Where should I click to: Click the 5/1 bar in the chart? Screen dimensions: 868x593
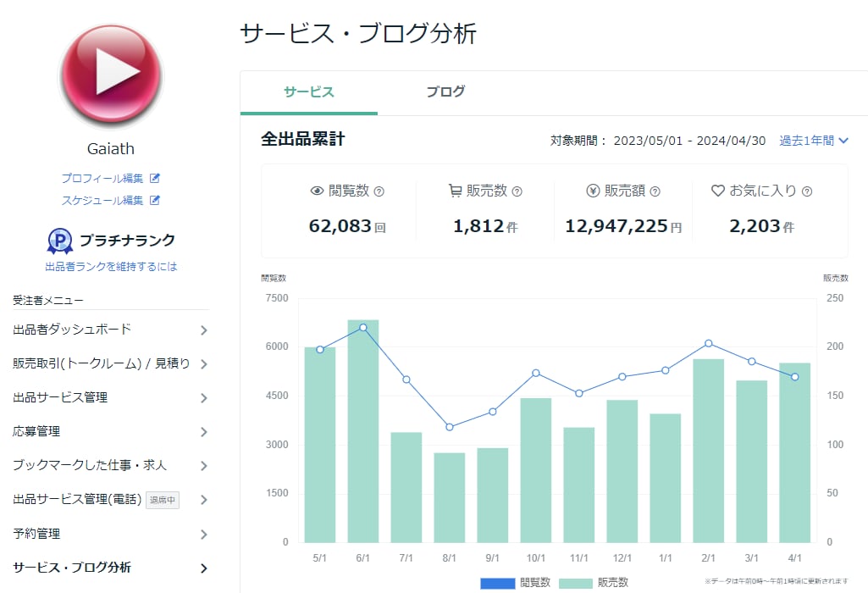[320, 445]
